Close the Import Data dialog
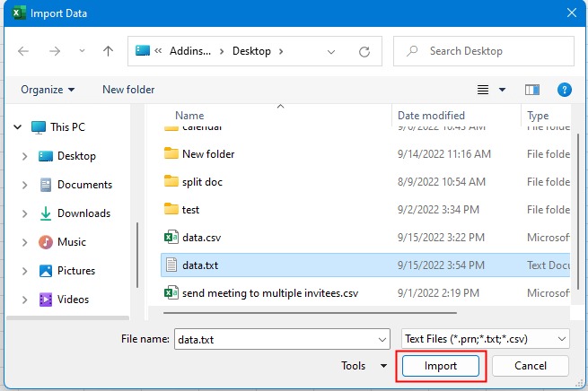 [572, 13]
